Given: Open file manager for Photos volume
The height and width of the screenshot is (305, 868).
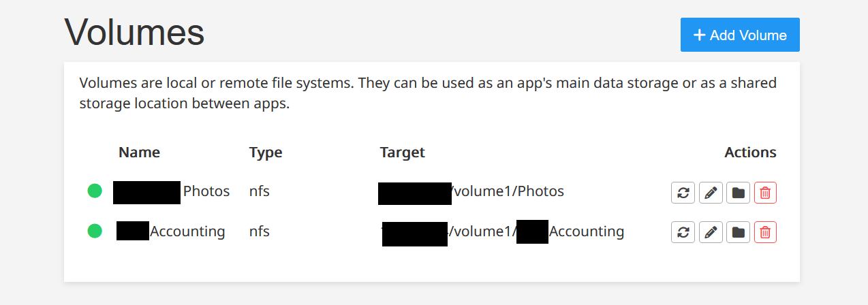Looking at the screenshot, I should tap(738, 193).
